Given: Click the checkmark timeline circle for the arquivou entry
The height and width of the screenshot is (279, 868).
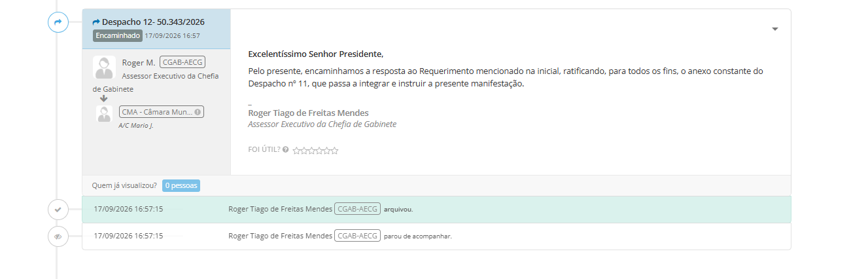Looking at the screenshot, I should 58,210.
